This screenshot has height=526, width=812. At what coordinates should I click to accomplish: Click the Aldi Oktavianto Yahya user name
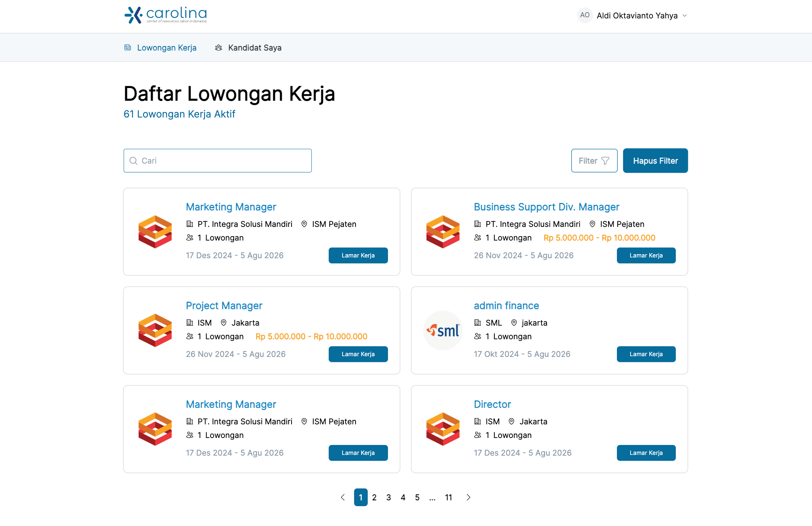(637, 15)
